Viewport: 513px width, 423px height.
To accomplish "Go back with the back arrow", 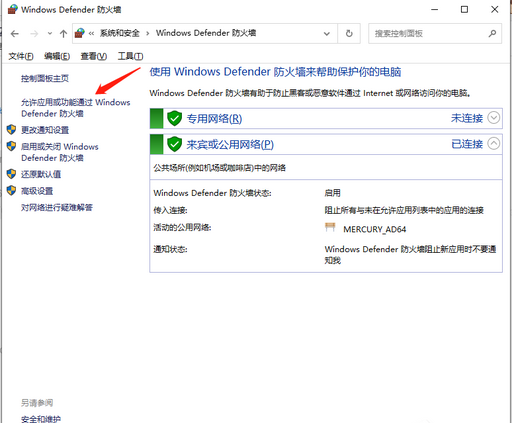I will (x=15, y=34).
